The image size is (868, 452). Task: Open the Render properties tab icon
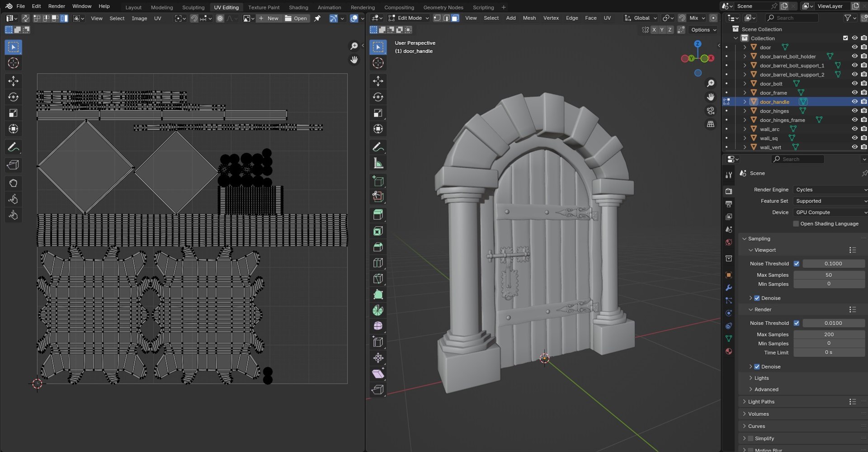(x=729, y=191)
